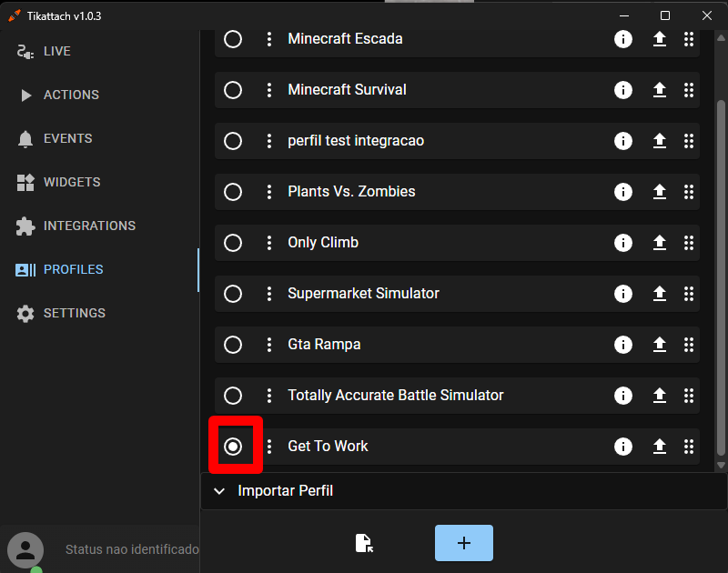Click the scrollbar down arrow
Image resolution: width=728 pixels, height=573 pixels.
721,465
